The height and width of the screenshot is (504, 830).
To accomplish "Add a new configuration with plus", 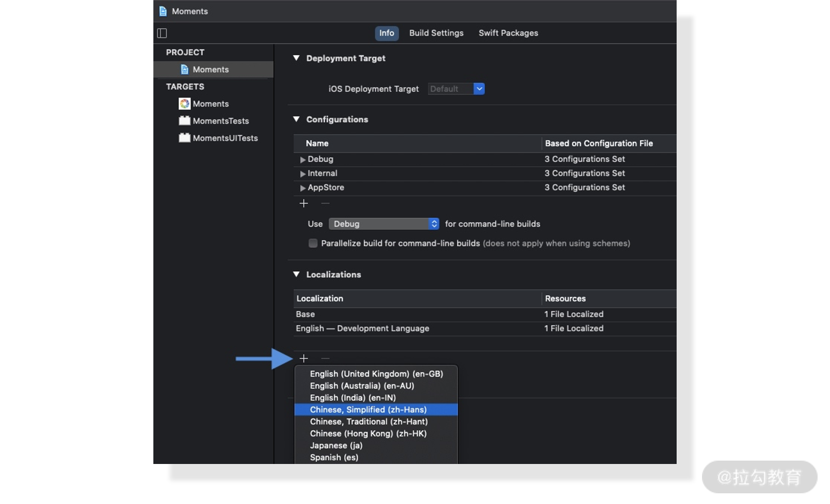I will (304, 204).
